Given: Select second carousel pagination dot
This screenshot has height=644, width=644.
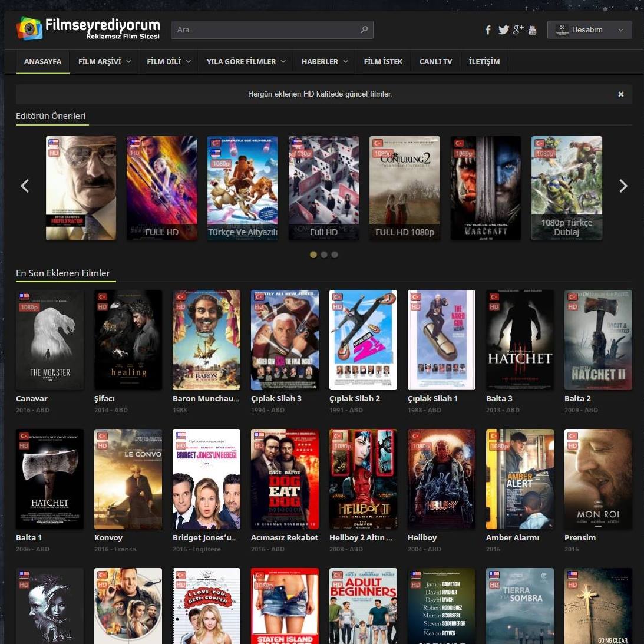Looking at the screenshot, I should 324,255.
